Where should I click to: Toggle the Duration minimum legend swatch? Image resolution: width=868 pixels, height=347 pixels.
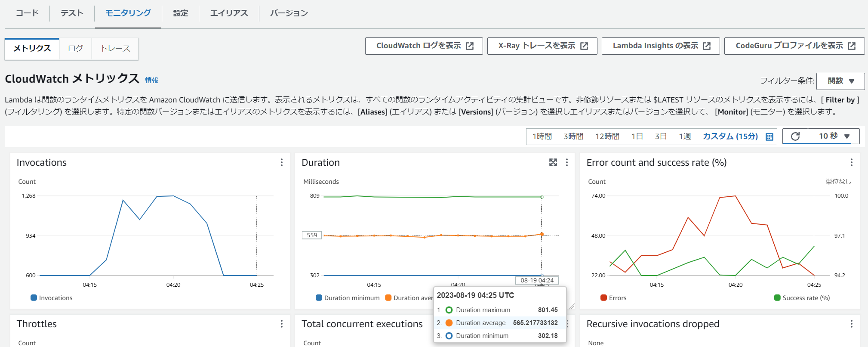[x=319, y=297]
